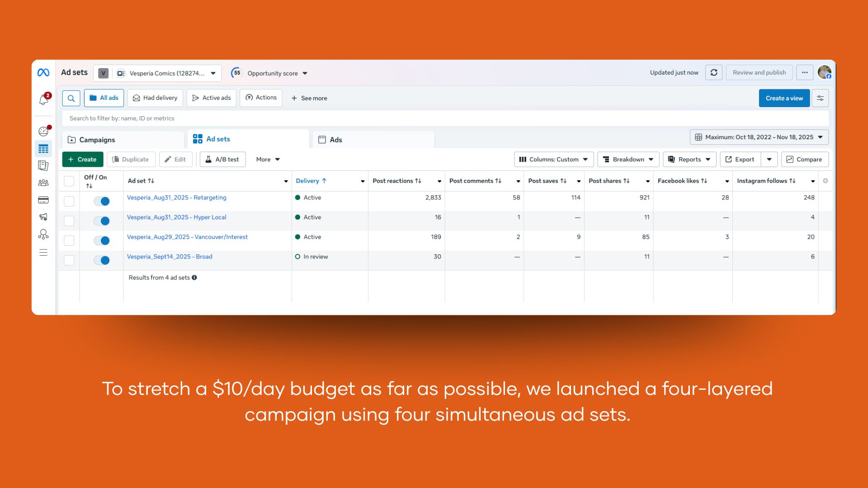Open the Audiences people icon in sidebar
Viewport: 868px width, 488px height.
pos(43,183)
